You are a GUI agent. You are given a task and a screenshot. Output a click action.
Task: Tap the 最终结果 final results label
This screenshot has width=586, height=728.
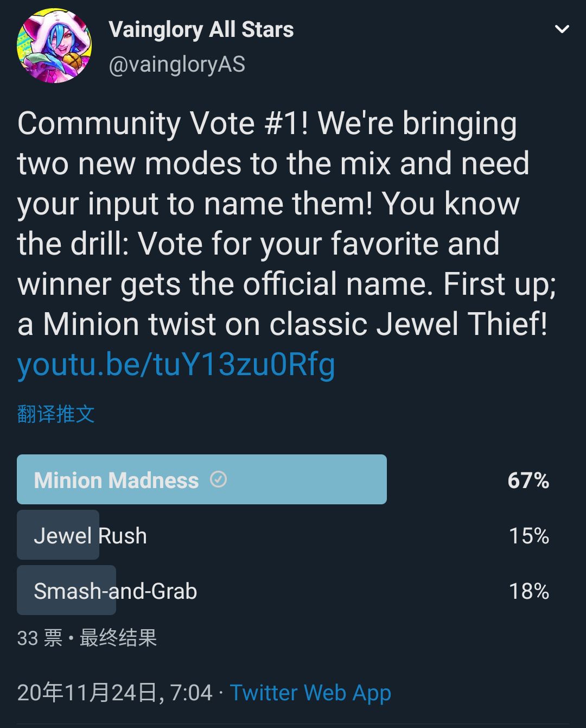(x=118, y=638)
